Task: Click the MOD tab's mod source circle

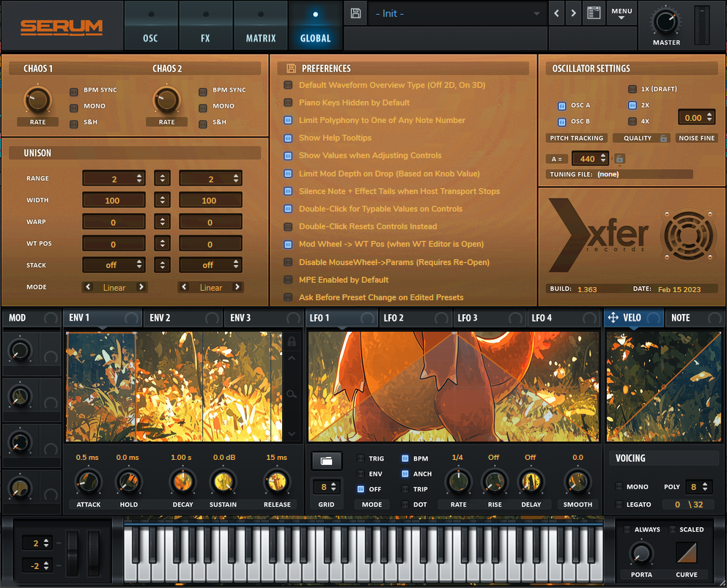Action: coord(51,318)
